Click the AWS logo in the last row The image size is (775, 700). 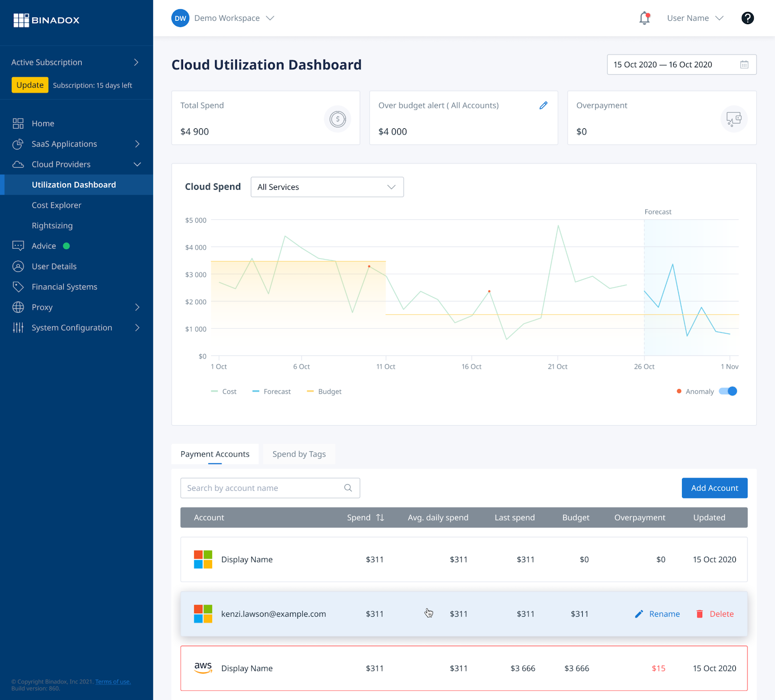(203, 668)
